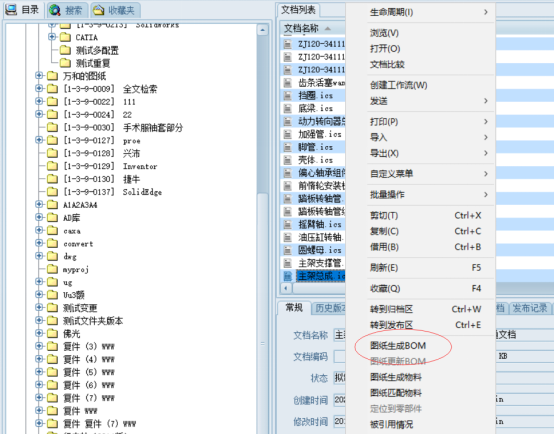Select document 加强管.ics in list
Image resolution: width=554 pixels, height=434 pixels.
click(320, 134)
